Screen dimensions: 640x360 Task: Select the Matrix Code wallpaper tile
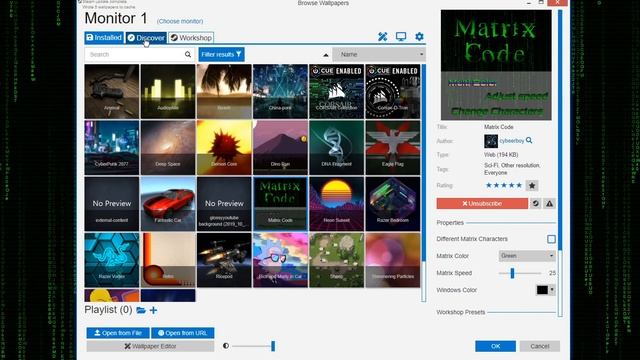280,204
